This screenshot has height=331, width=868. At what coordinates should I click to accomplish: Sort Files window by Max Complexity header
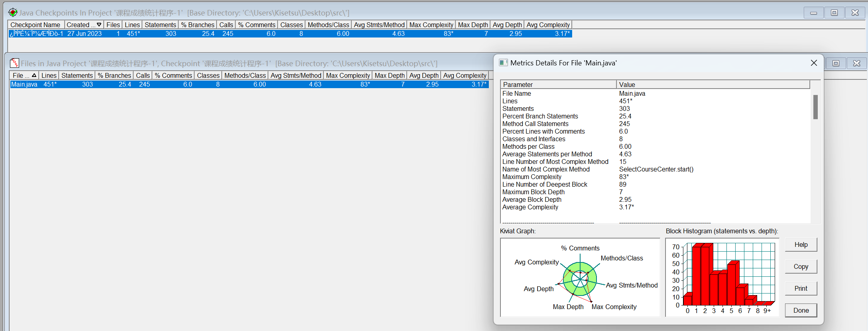pos(348,75)
